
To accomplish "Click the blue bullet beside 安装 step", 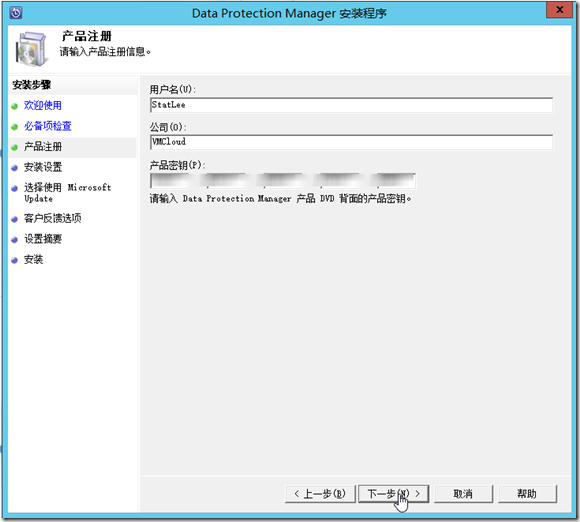I will 14,260.
